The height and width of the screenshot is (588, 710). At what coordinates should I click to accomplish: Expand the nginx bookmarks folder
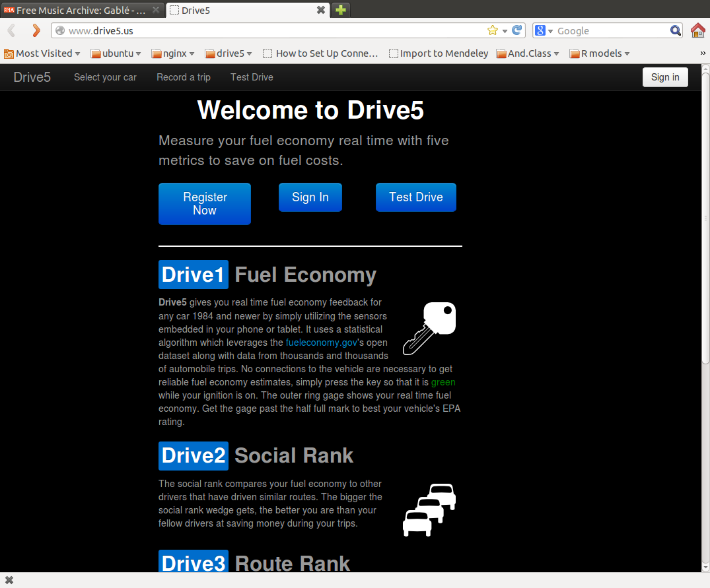(173, 53)
